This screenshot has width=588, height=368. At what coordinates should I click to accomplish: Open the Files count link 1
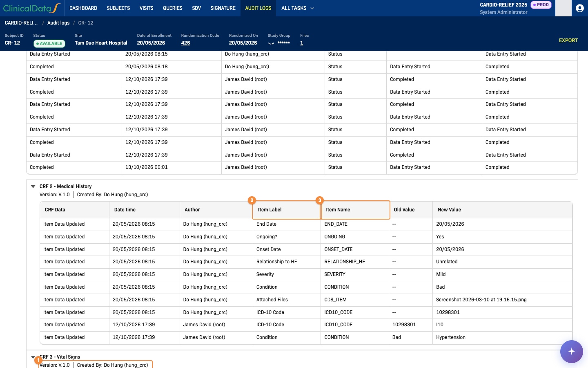tap(302, 43)
